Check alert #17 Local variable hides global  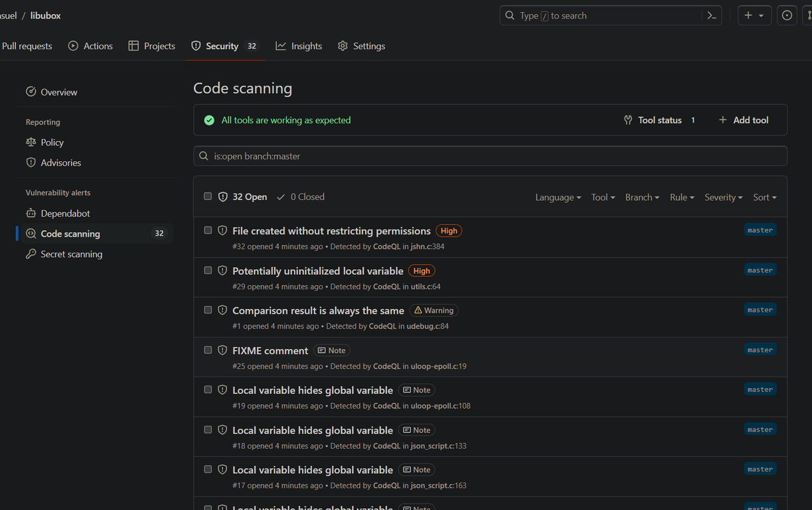(208, 469)
